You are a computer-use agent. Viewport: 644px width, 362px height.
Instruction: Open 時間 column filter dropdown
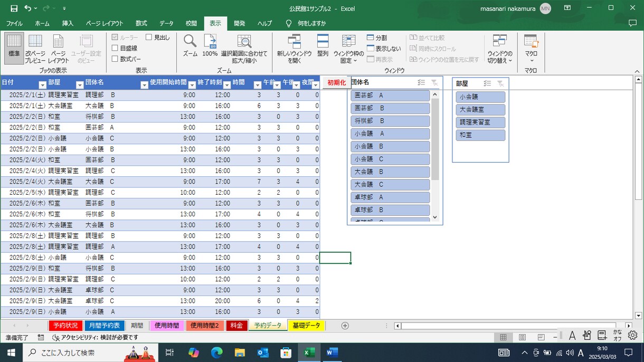[x=257, y=85]
